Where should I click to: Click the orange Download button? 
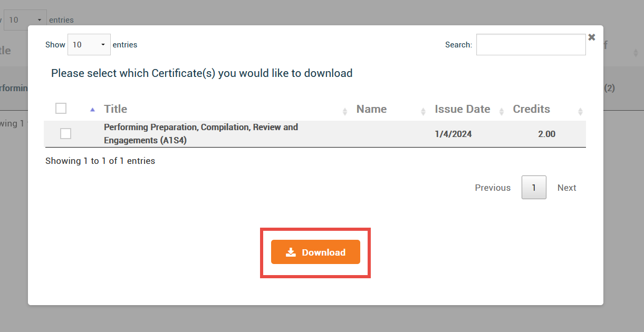tap(315, 252)
